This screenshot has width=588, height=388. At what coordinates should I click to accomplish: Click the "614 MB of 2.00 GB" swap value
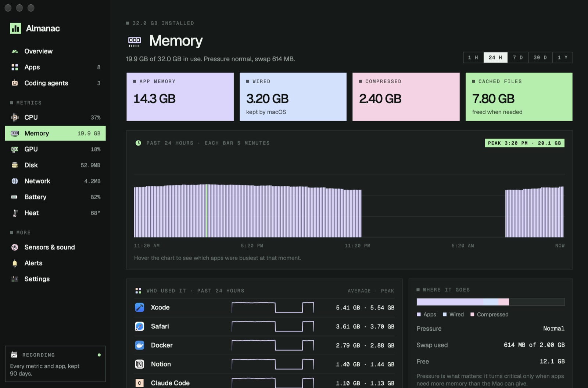tap(534, 345)
